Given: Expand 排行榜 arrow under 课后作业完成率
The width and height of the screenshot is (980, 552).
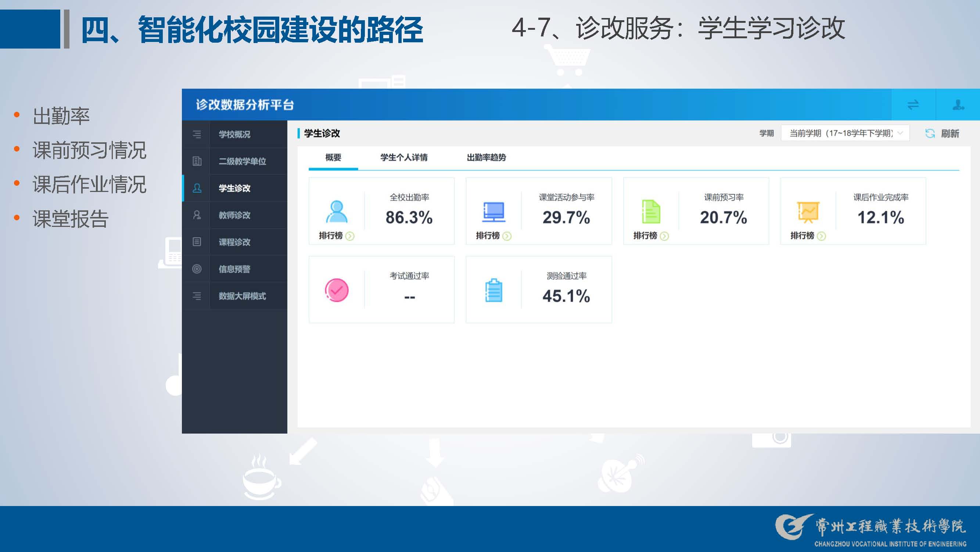Looking at the screenshot, I should pos(821,236).
